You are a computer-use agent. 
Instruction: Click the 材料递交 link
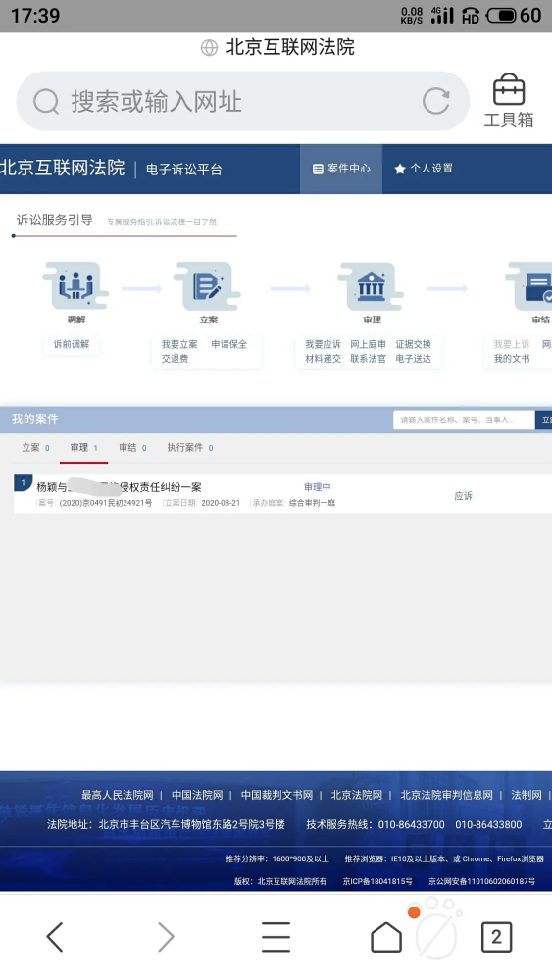(324, 358)
